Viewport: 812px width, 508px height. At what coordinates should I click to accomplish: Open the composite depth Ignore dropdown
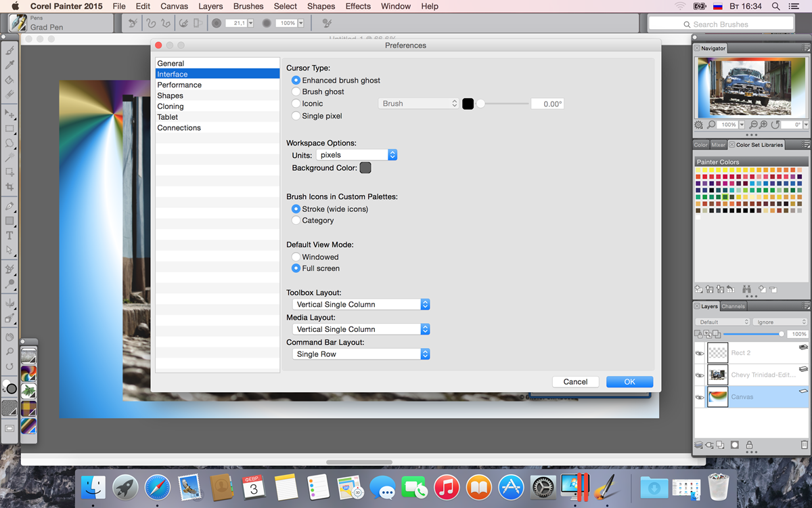781,322
